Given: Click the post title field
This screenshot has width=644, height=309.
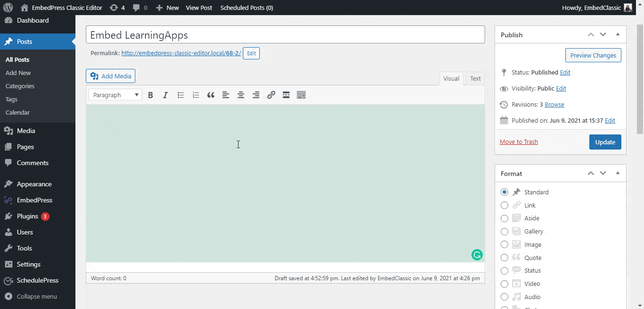Looking at the screenshot, I should (285, 34).
